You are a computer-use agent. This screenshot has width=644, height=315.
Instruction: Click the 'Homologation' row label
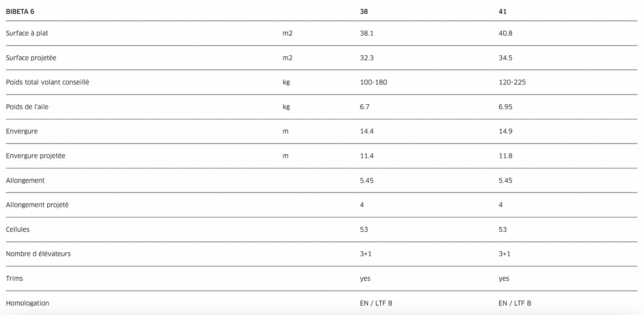[28, 303]
